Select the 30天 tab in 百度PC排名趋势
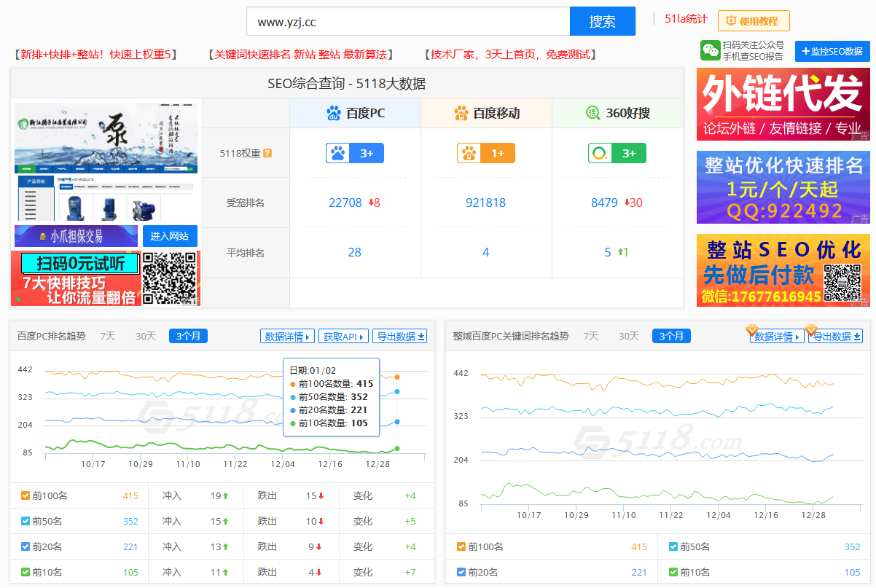 click(x=146, y=336)
